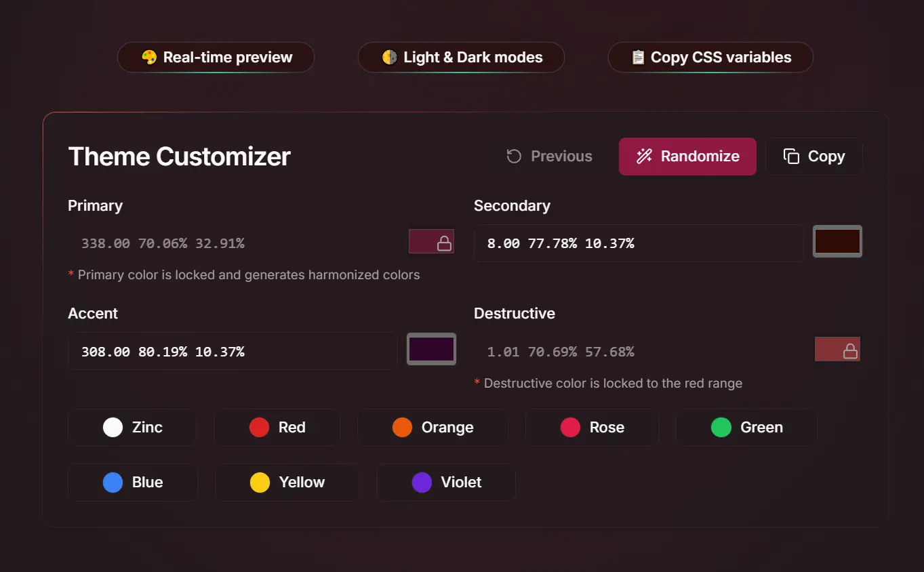This screenshot has height=572, width=924.
Task: Click the yellow color dot icon
Action: tap(258, 482)
